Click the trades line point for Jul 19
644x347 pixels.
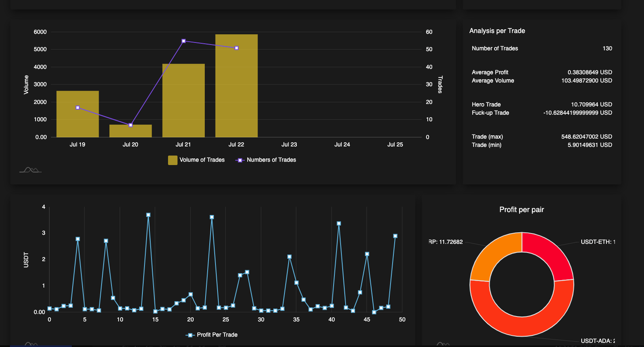click(x=77, y=108)
